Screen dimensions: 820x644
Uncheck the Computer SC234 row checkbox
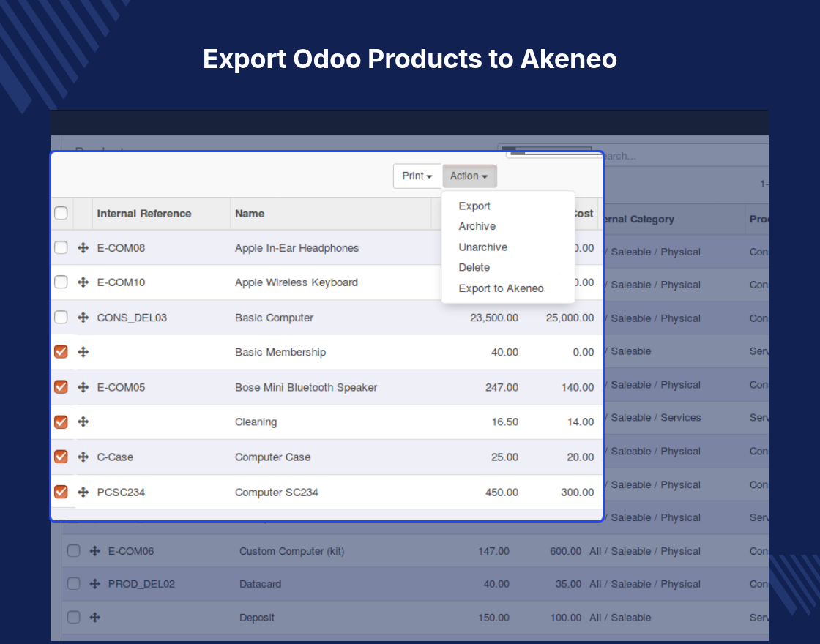pyautogui.click(x=61, y=491)
